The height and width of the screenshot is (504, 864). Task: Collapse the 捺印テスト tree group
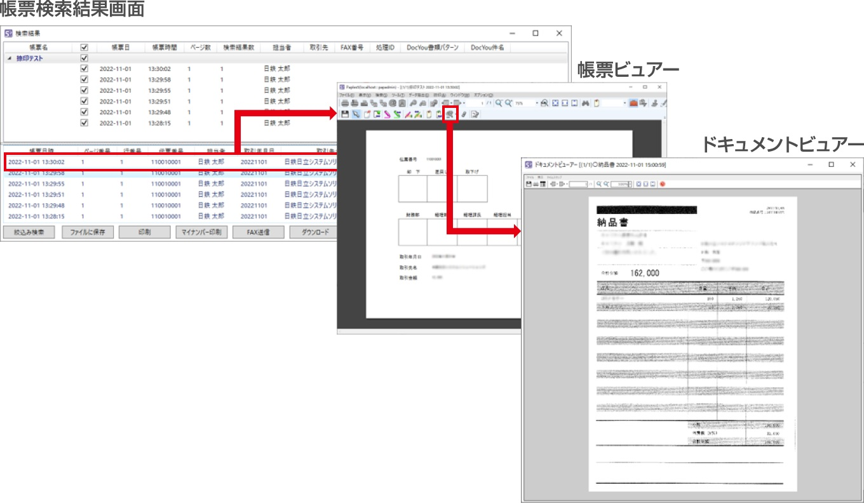point(9,58)
